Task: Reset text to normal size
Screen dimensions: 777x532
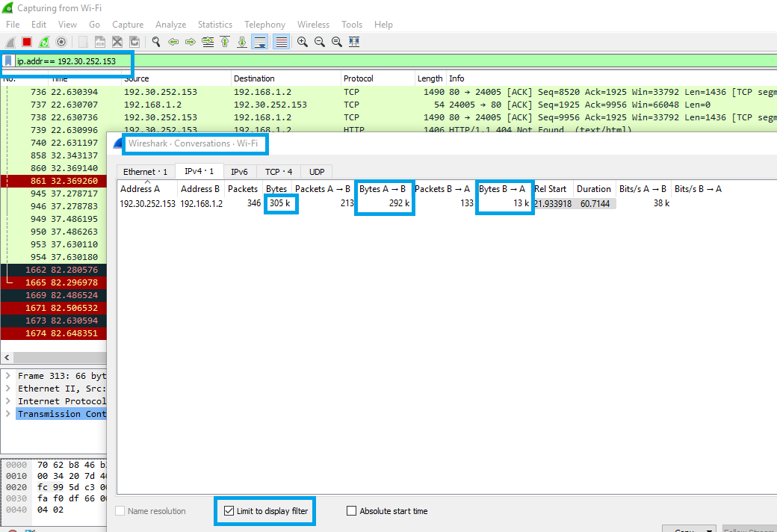Action: (x=337, y=42)
